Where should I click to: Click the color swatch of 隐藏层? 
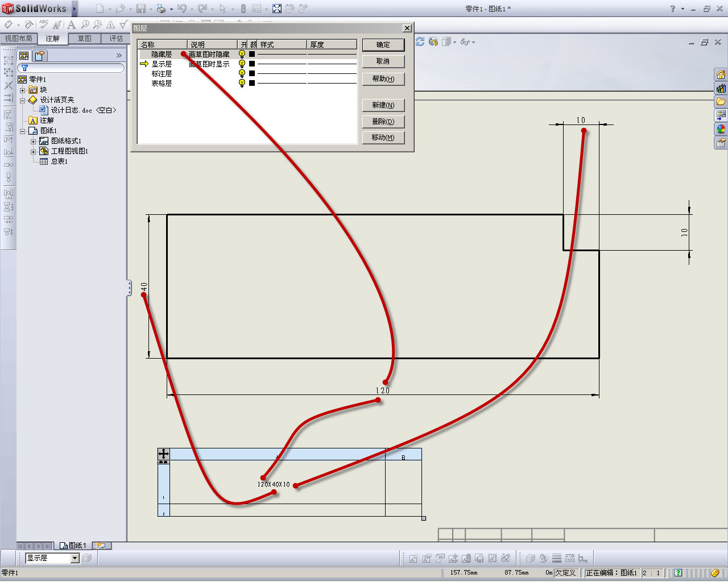pos(252,54)
